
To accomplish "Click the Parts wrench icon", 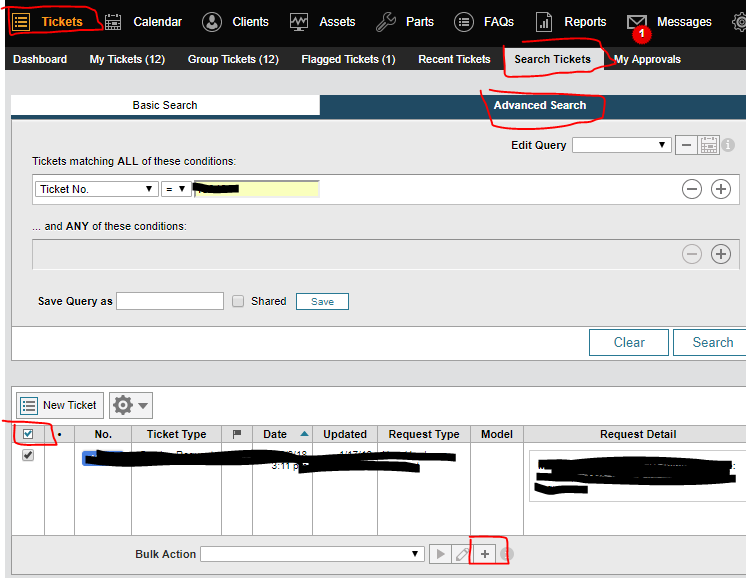I will [x=386, y=22].
